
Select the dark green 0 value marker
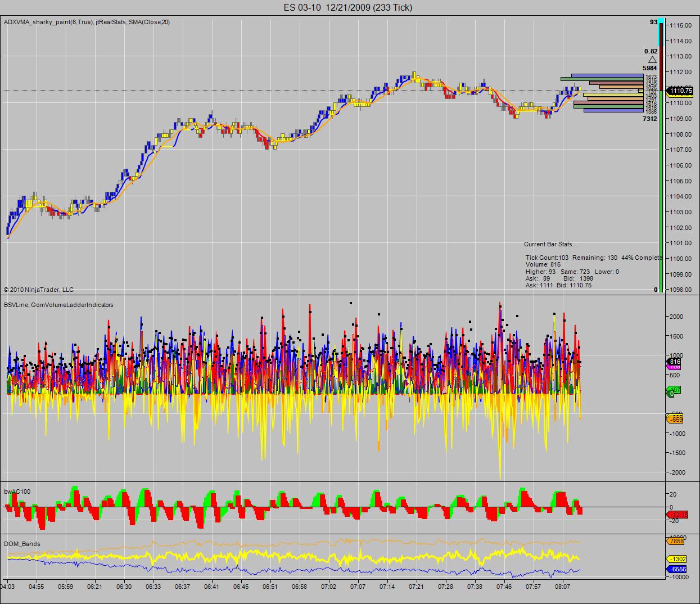pos(671,394)
